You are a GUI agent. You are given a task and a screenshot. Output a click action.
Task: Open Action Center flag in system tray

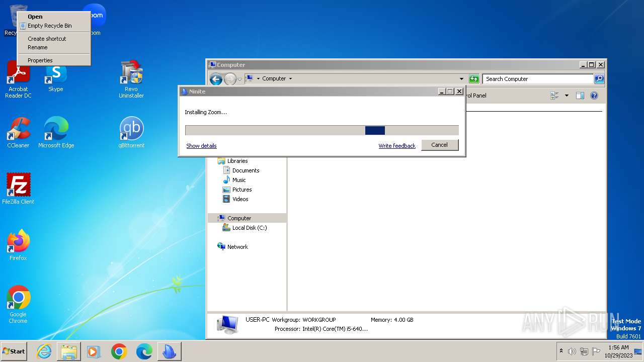tap(596, 351)
